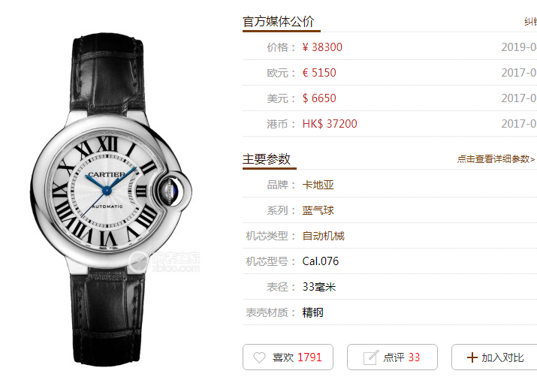Click the pencil edit icon beside 点评
The height and width of the screenshot is (392, 537).
(371, 357)
